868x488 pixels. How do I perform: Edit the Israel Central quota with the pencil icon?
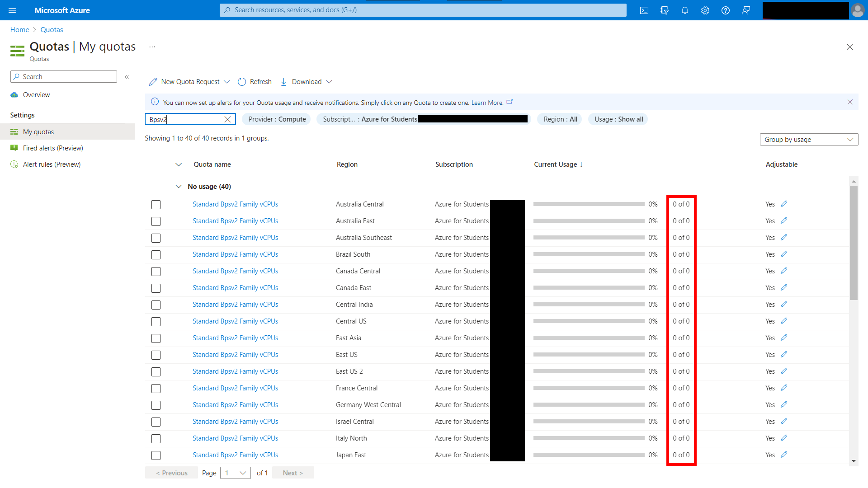pos(784,421)
